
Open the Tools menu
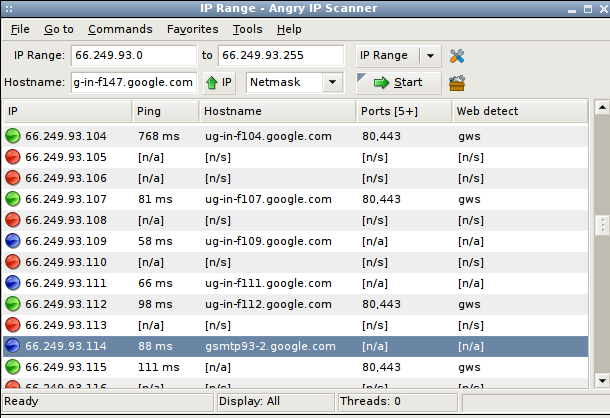(247, 30)
